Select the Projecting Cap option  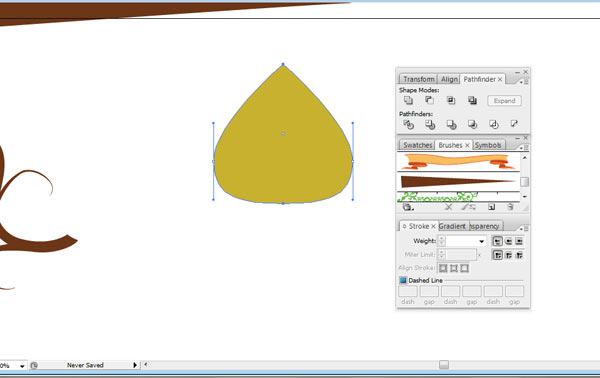[519, 241]
